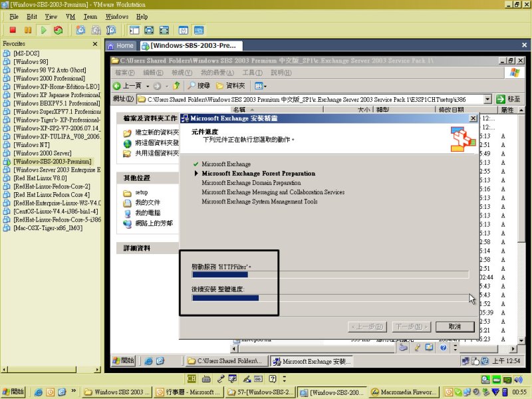The width and height of the screenshot is (532, 399).
Task: Select [Red Hat Linux V8.0] in Favorites
Action: [x=40, y=178]
